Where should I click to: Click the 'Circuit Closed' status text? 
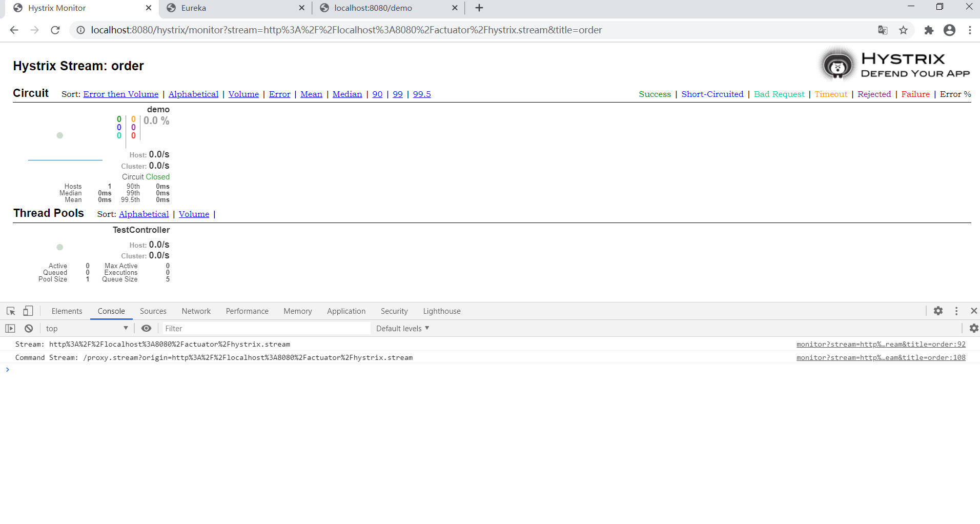click(x=146, y=177)
